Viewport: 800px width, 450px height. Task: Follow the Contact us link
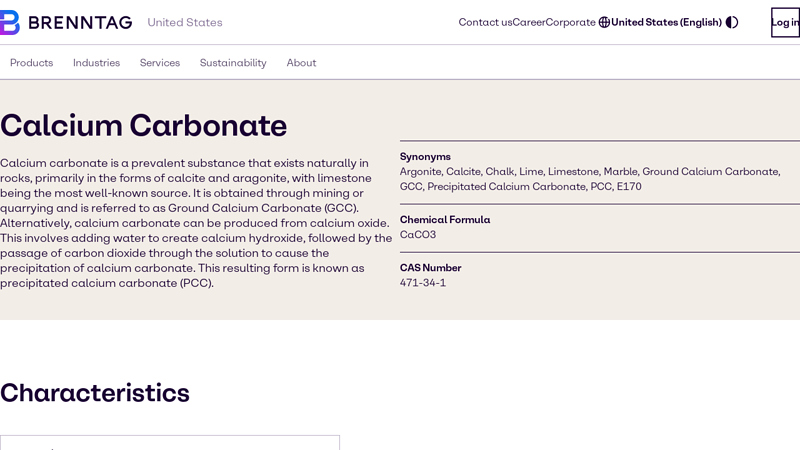click(485, 22)
